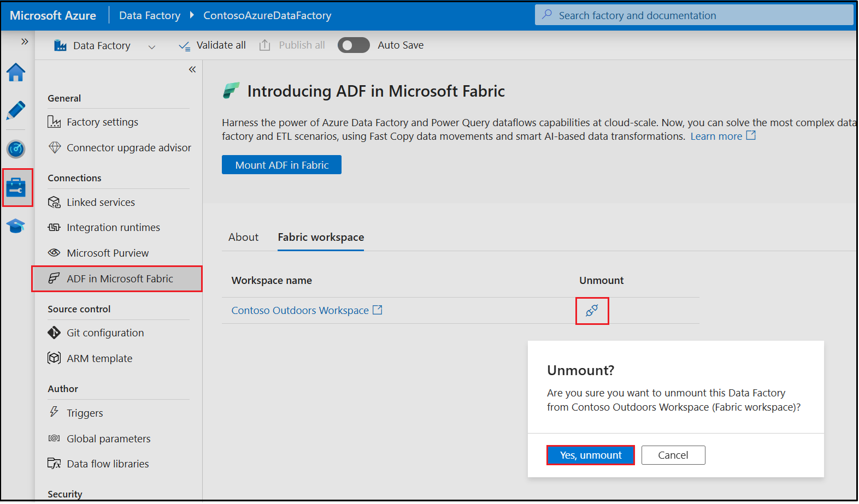The image size is (859, 504).
Task: Click the Unmount column header
Action: click(x=601, y=281)
